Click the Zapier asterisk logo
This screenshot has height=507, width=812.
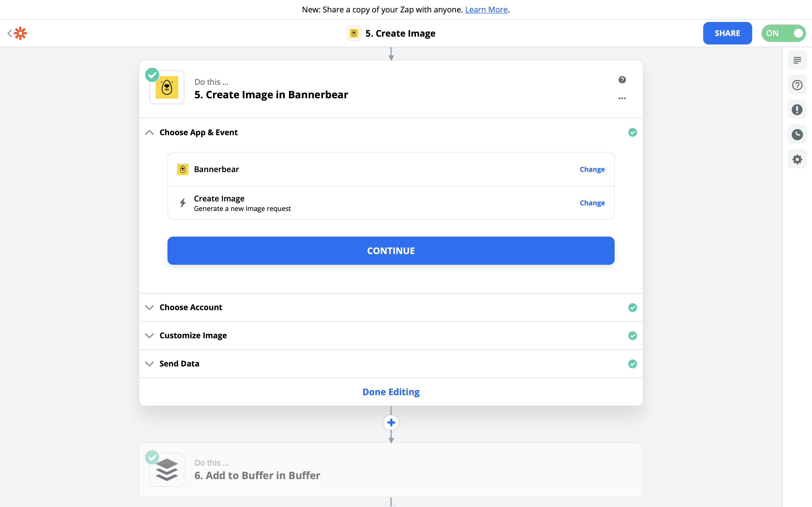20,33
